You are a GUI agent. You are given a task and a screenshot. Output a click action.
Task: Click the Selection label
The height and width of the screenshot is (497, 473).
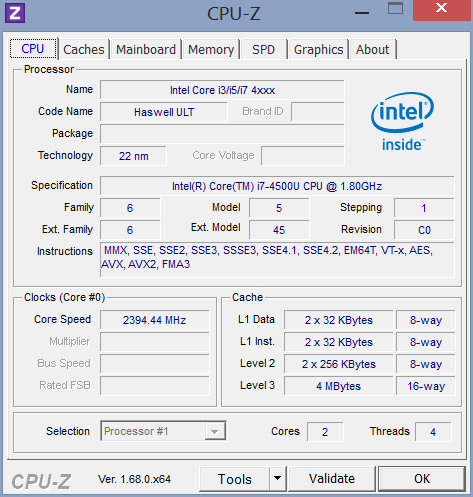tap(68, 431)
